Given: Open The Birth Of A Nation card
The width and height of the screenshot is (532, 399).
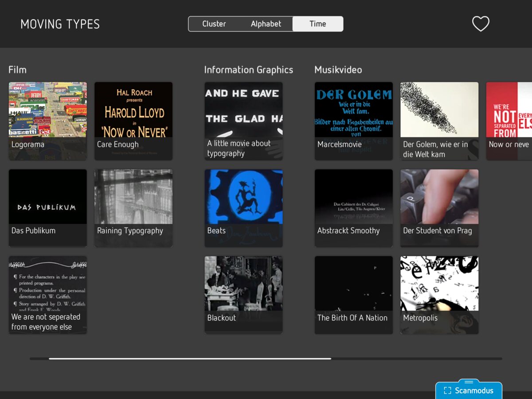Looking at the screenshot, I should click(354, 295).
